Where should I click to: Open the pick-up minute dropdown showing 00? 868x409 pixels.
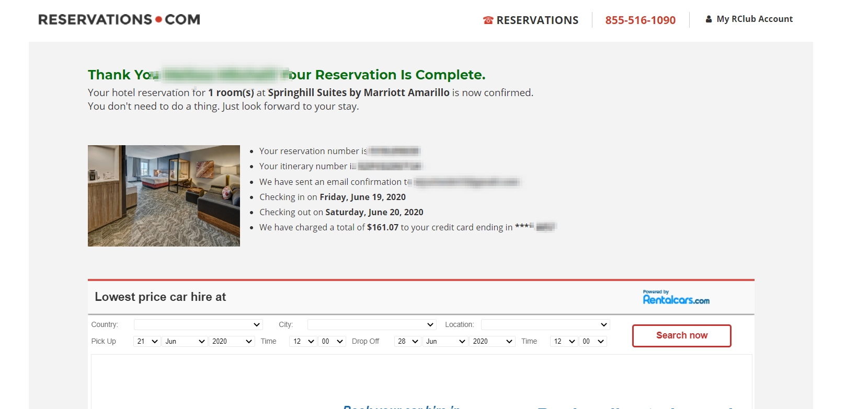(332, 341)
